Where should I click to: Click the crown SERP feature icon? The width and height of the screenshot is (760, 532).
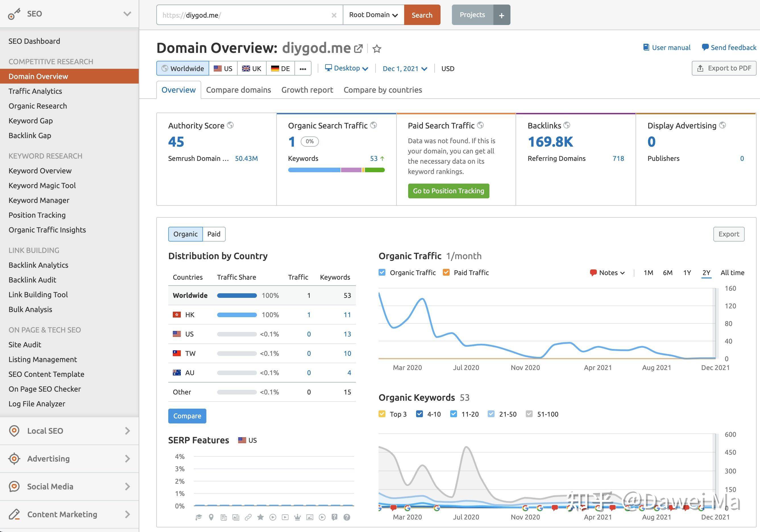click(297, 517)
